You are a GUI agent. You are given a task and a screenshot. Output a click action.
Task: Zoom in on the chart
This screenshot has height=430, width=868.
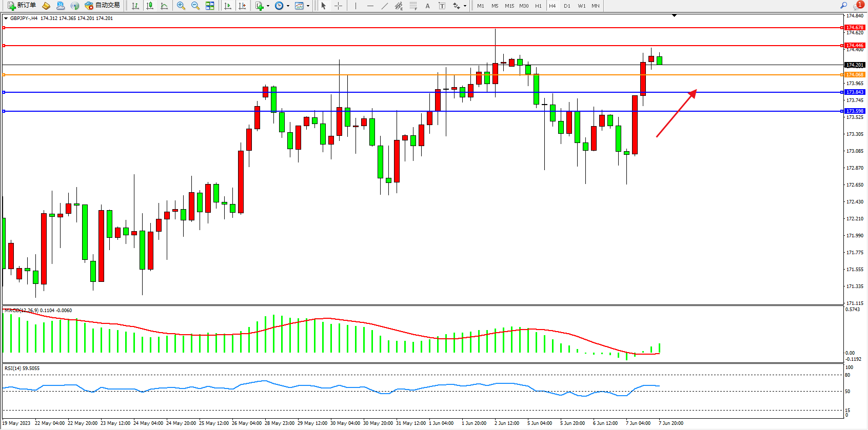[181, 6]
